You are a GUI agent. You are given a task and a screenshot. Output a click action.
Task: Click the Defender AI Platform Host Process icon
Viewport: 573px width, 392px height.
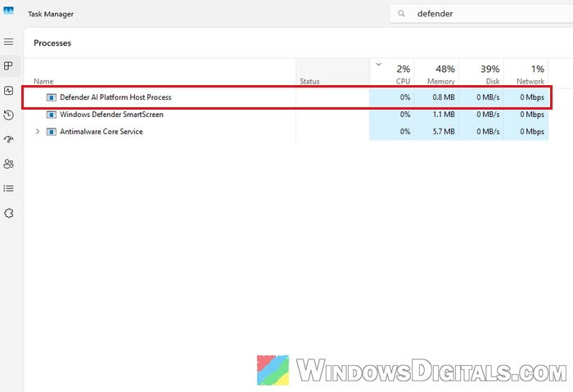51,97
